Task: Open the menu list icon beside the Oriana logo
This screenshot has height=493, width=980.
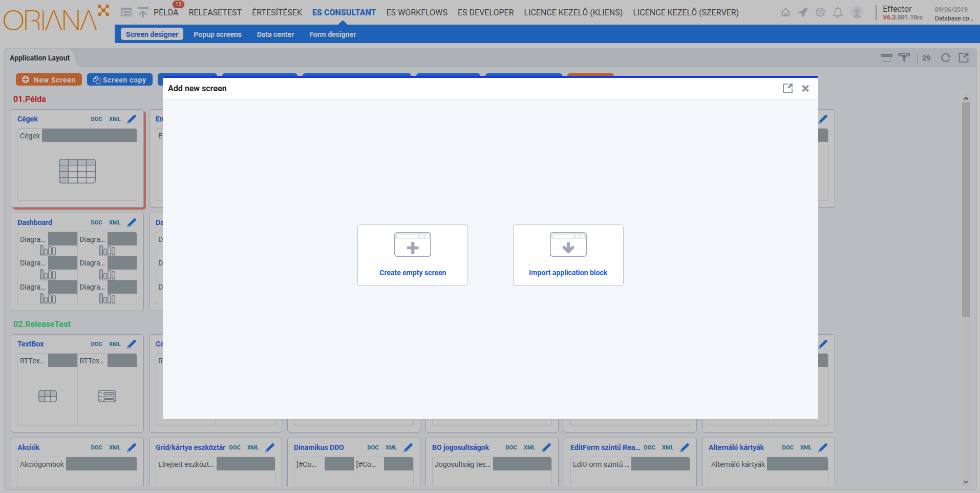Action: (126, 12)
